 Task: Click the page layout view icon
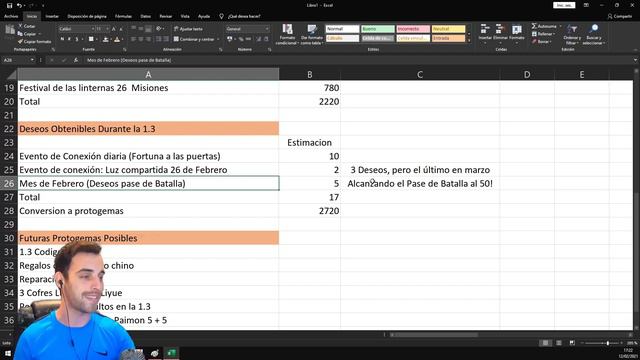point(559,343)
